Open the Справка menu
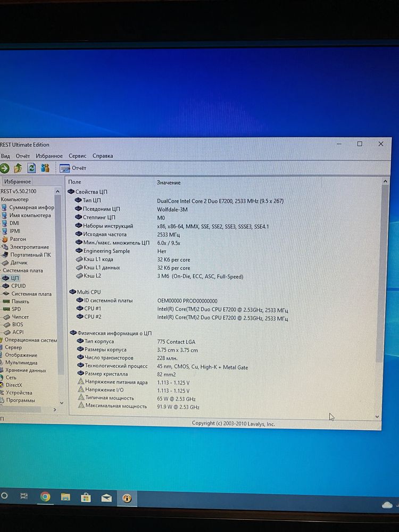Image resolution: width=399 pixels, height=532 pixels. coord(103,156)
